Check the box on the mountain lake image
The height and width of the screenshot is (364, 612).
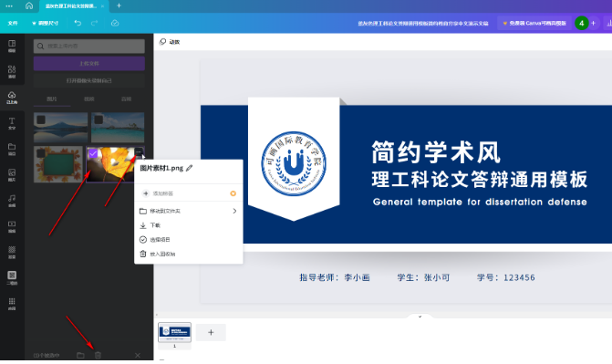[x=41, y=120]
